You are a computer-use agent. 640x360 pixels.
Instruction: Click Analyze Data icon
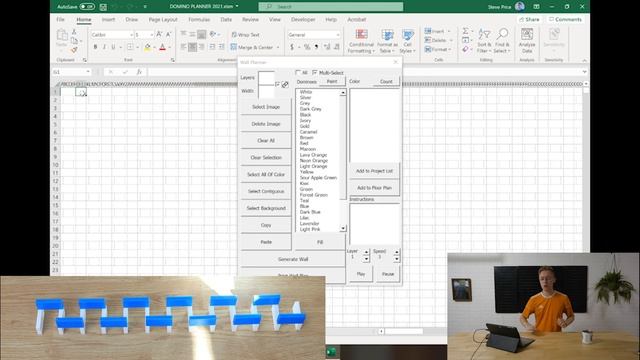527,41
